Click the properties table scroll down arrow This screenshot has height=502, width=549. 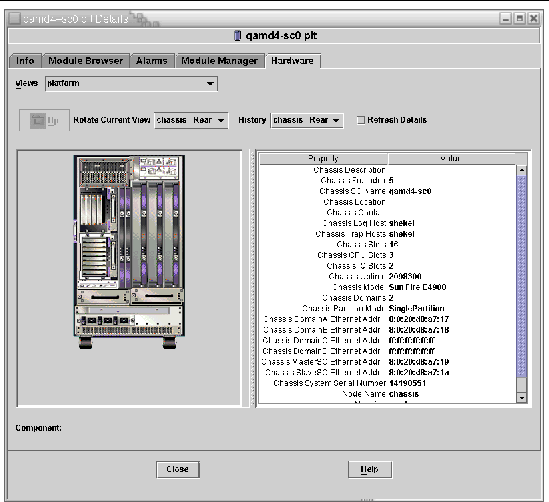pos(522,398)
